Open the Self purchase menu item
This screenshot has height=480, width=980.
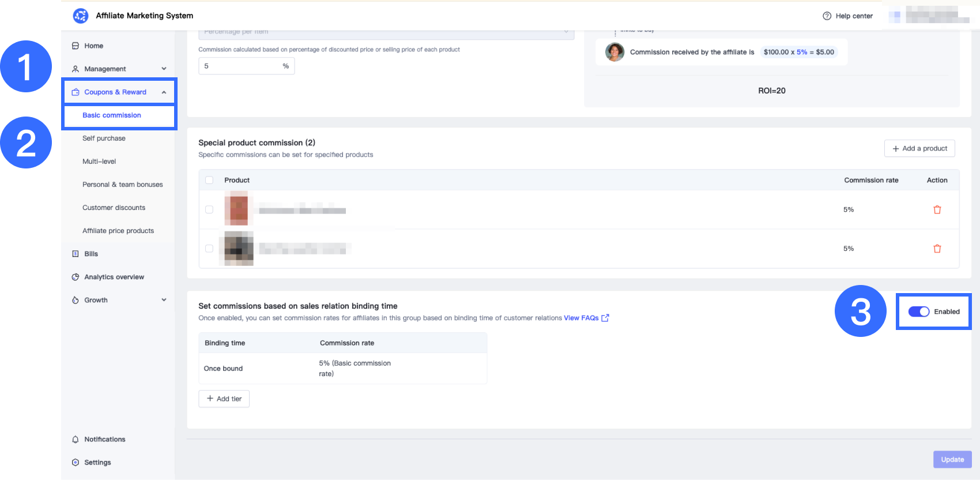click(x=104, y=138)
